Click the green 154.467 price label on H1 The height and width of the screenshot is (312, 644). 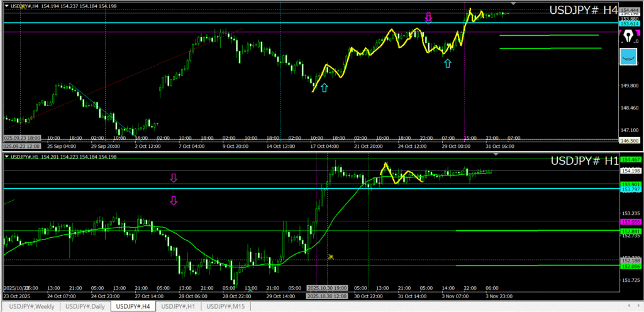click(x=630, y=160)
